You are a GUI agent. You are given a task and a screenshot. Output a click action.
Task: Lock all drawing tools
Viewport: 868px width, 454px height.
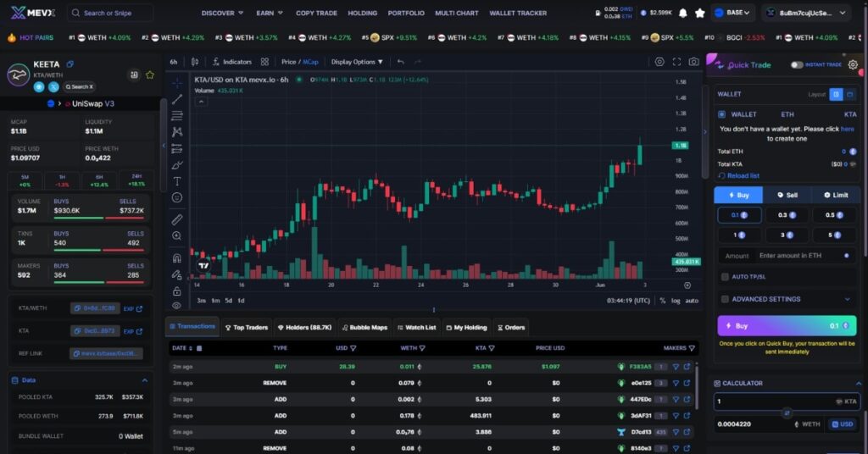(177, 291)
